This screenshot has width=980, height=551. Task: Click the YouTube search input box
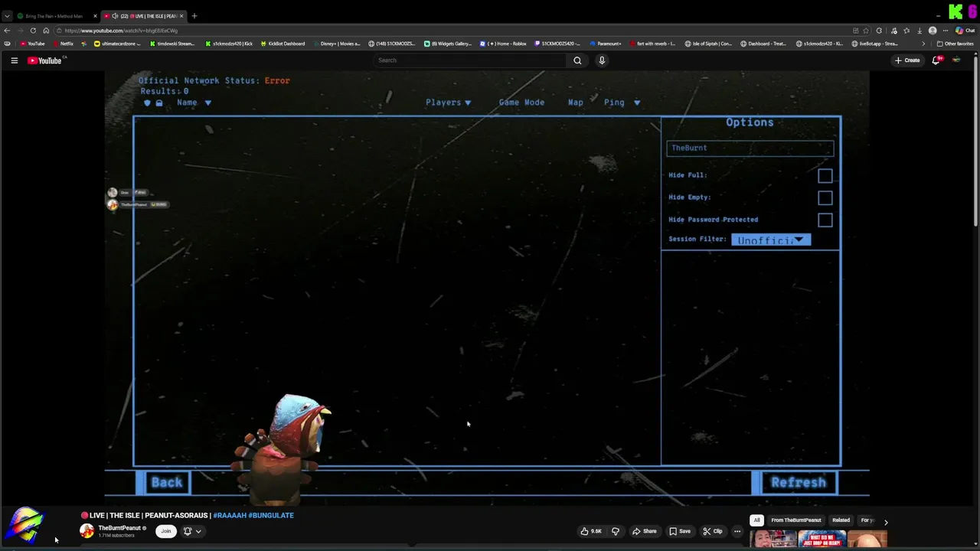point(471,60)
